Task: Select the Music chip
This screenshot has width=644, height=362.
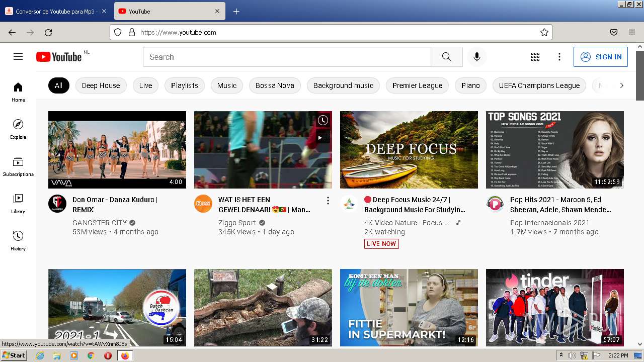Action: 227,85
